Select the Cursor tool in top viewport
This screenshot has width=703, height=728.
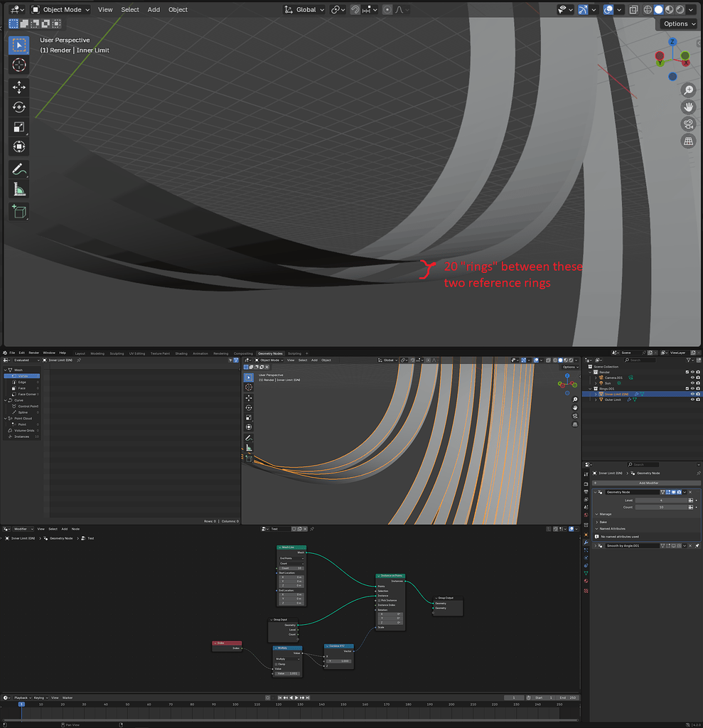coord(19,65)
